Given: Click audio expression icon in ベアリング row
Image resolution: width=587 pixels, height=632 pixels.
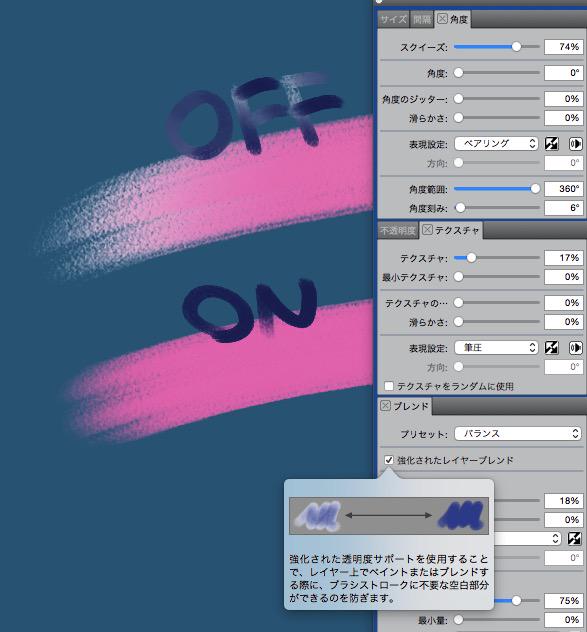Looking at the screenshot, I should pos(575,143).
